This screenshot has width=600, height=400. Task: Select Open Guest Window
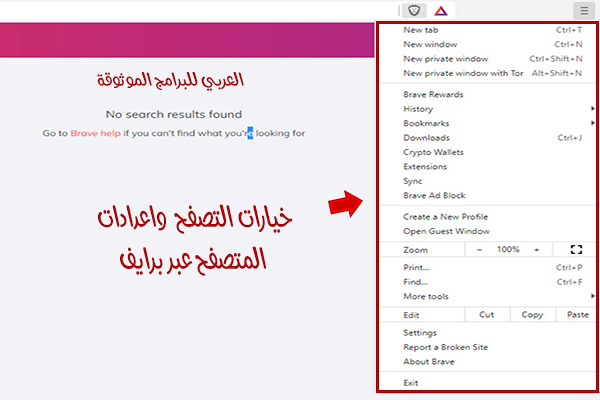click(x=488, y=231)
